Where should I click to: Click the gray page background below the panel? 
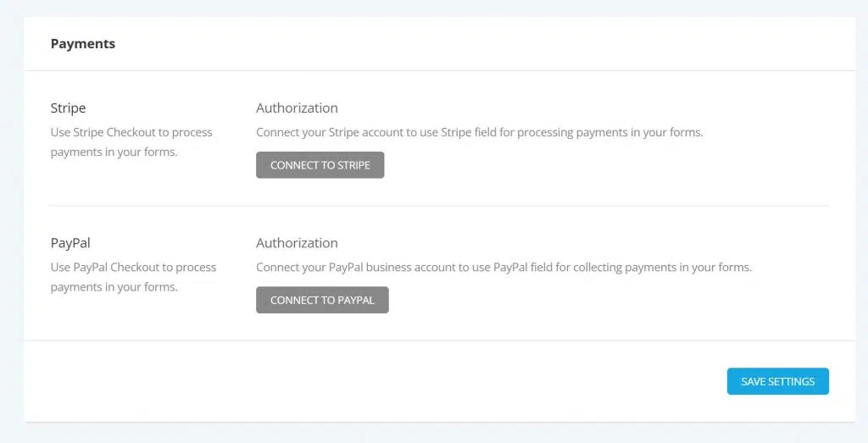[434, 433]
